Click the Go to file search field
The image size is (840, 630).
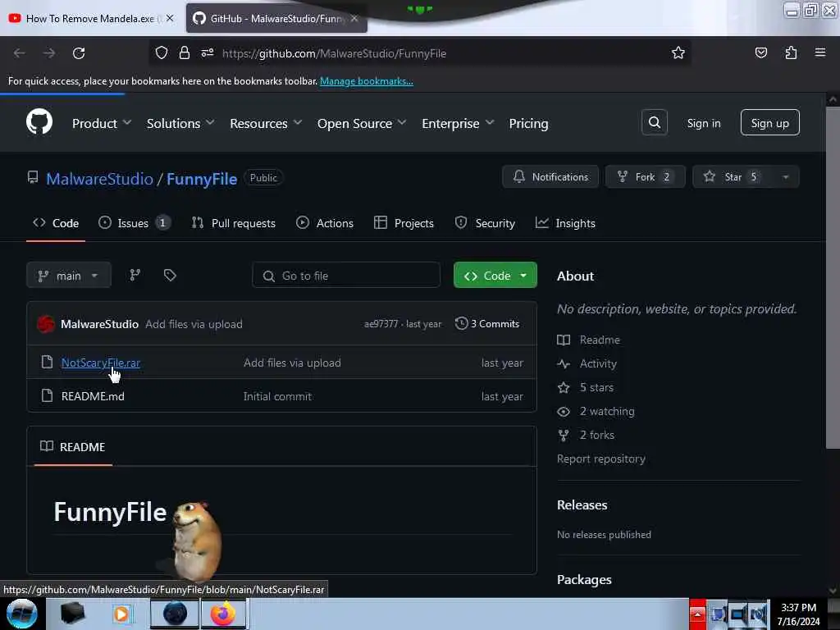pyautogui.click(x=346, y=276)
